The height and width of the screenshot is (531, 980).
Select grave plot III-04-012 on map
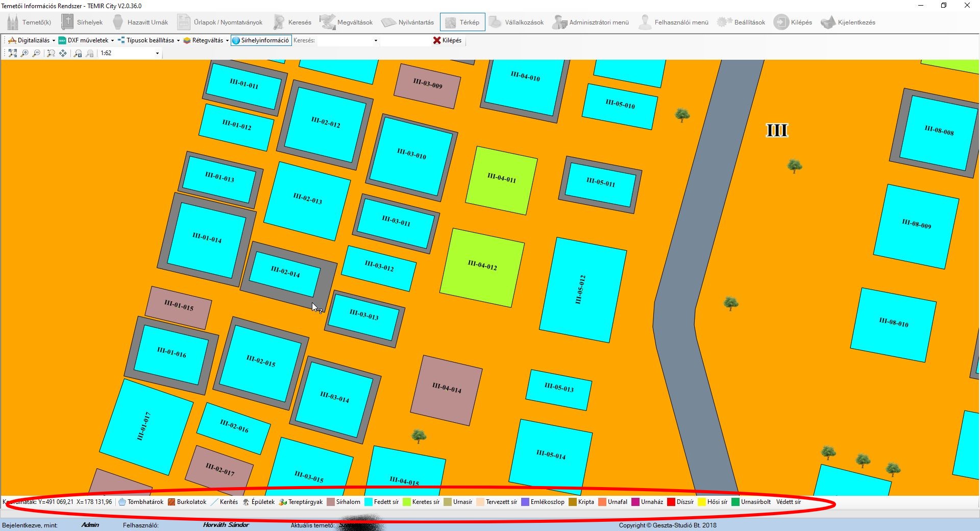click(x=482, y=267)
